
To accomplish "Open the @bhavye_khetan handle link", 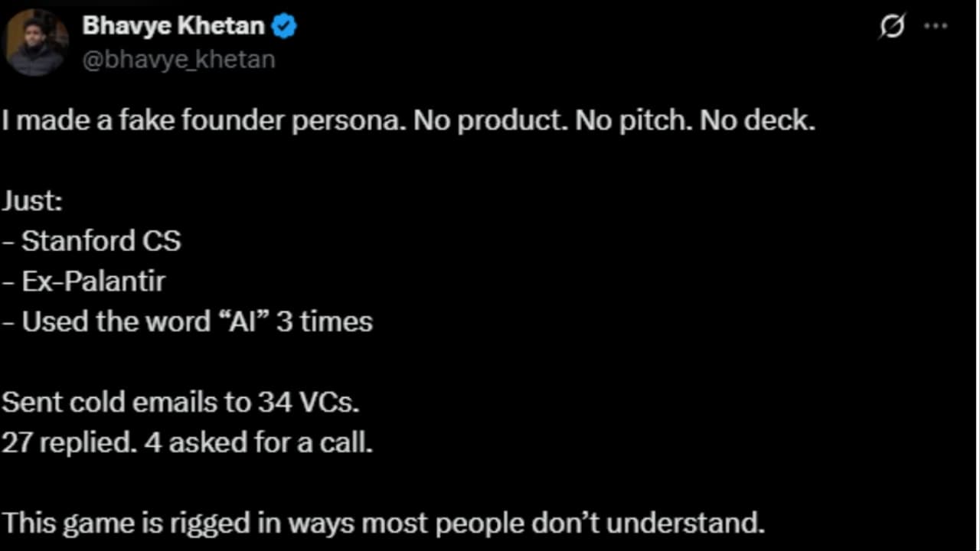I will click(178, 60).
